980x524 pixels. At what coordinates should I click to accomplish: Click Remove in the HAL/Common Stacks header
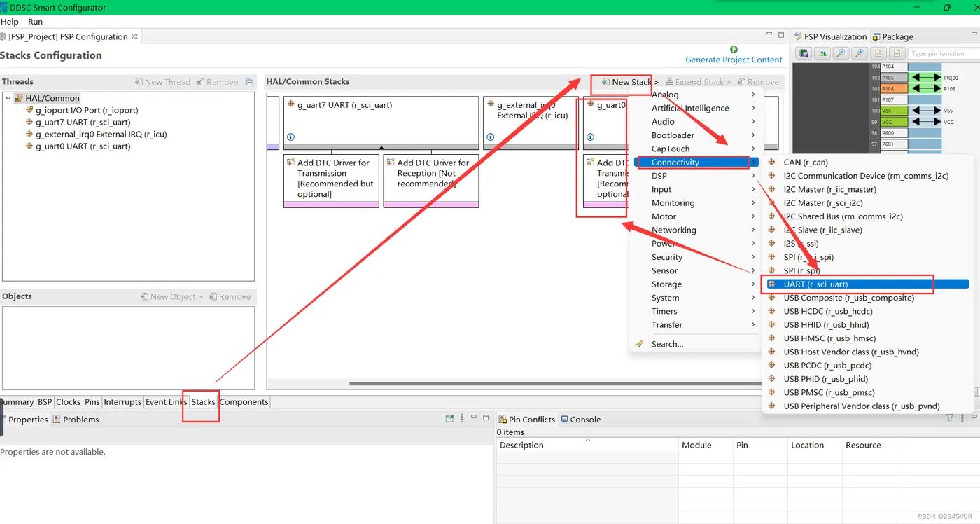(x=758, y=82)
